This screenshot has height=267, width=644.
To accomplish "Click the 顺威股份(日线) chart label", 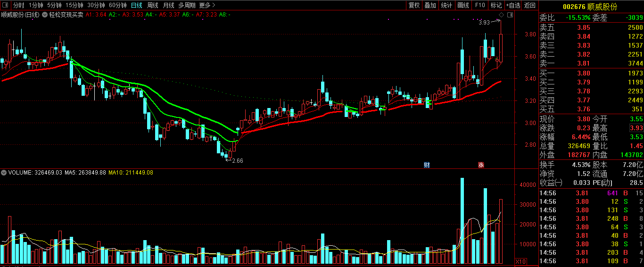I will click(x=20, y=15).
